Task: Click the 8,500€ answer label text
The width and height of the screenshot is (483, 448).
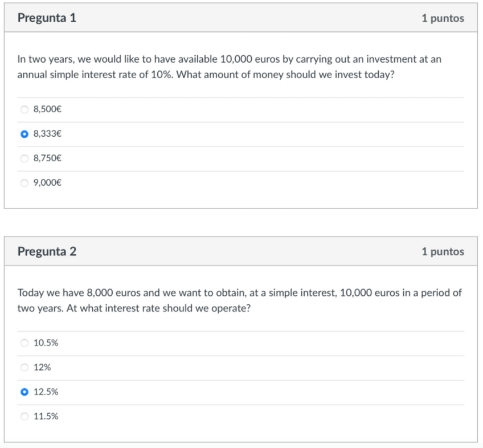Action: [x=47, y=109]
